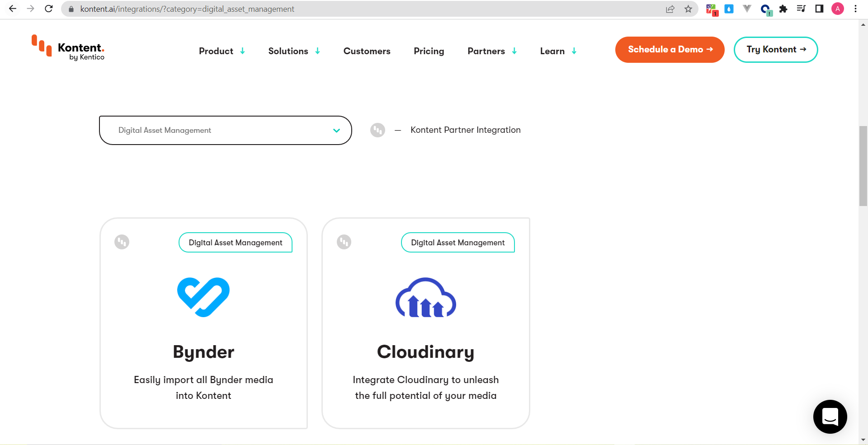Click the Try Kontent button

[x=775, y=50]
